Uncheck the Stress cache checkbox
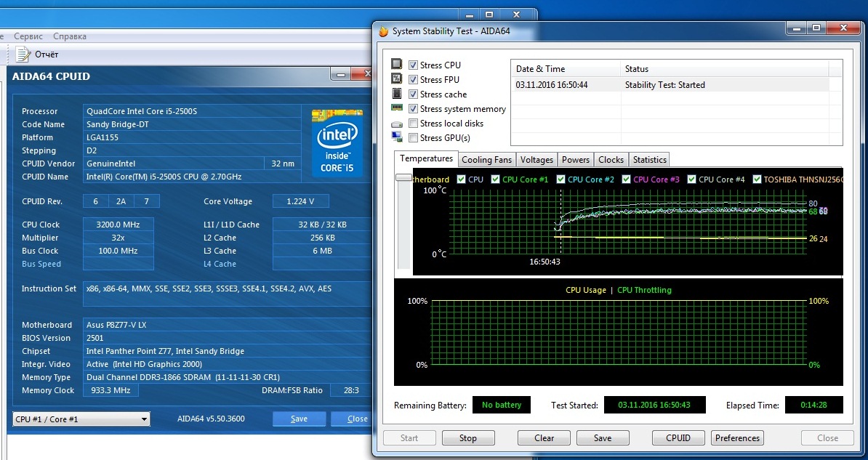Image resolution: width=868 pixels, height=460 pixels. point(413,94)
